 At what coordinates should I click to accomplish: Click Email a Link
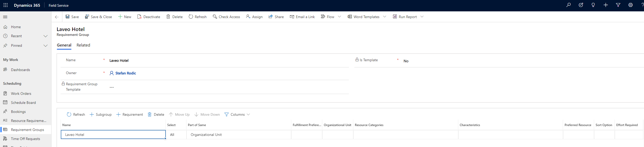point(302,17)
